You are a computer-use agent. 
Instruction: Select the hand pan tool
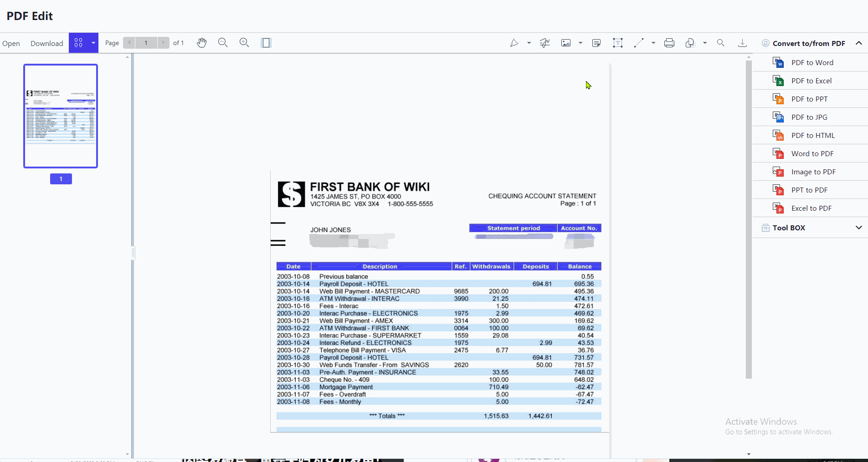pos(202,43)
